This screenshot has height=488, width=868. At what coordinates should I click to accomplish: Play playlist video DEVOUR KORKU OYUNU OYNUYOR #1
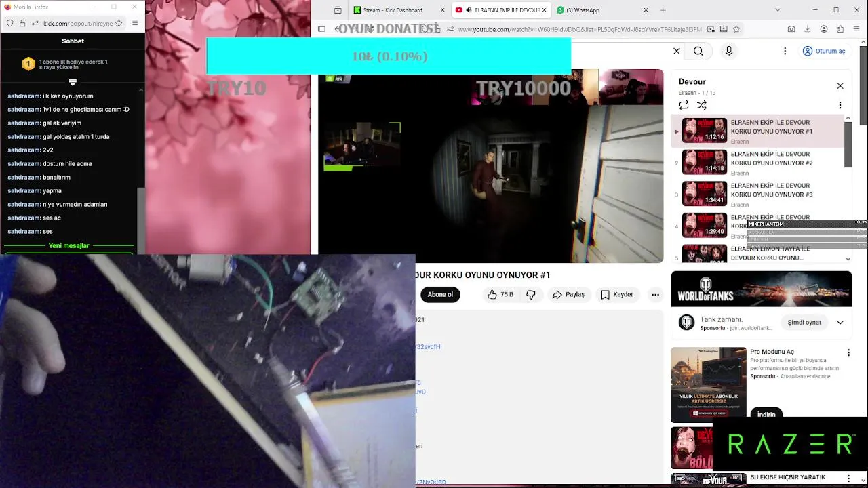point(758,131)
